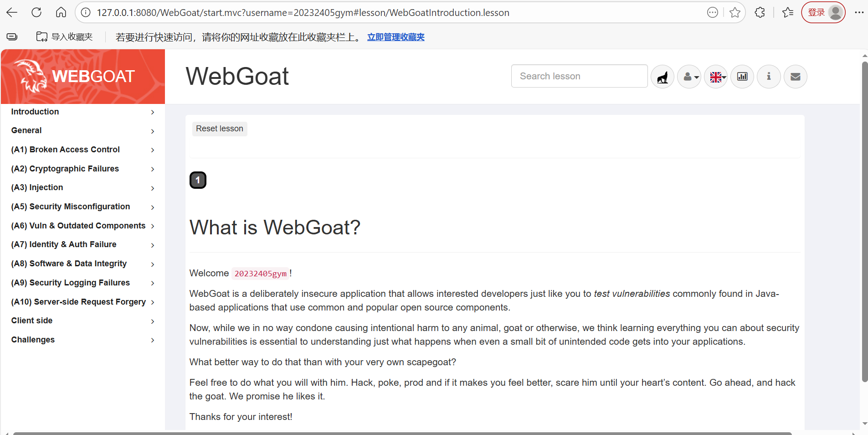Click the vertical page scrollbar
Viewport: 868px width, 435px height.
click(864, 222)
